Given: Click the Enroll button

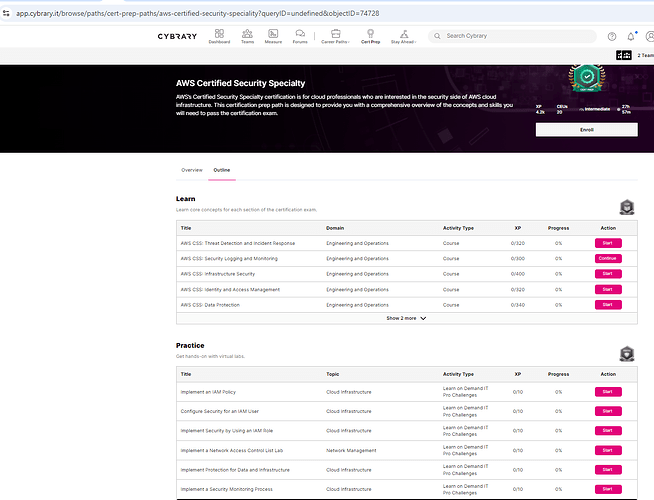Looking at the screenshot, I should [586, 130].
